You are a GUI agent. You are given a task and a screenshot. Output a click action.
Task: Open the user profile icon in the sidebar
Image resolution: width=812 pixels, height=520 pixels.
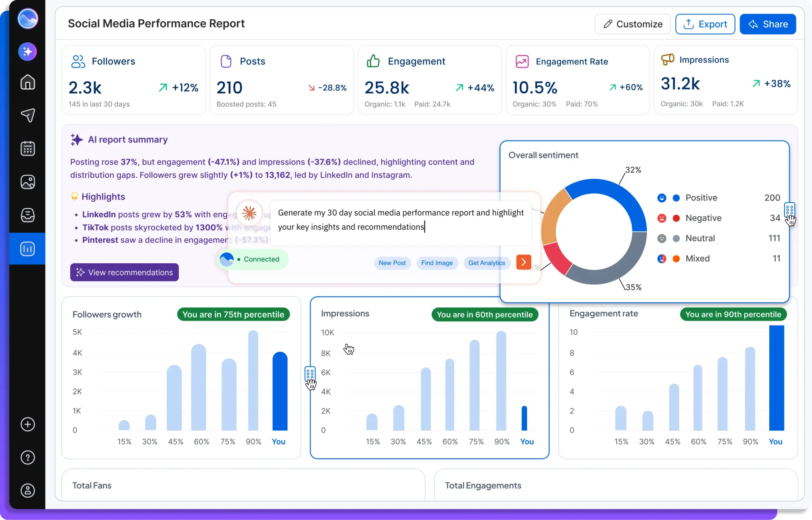click(x=28, y=491)
